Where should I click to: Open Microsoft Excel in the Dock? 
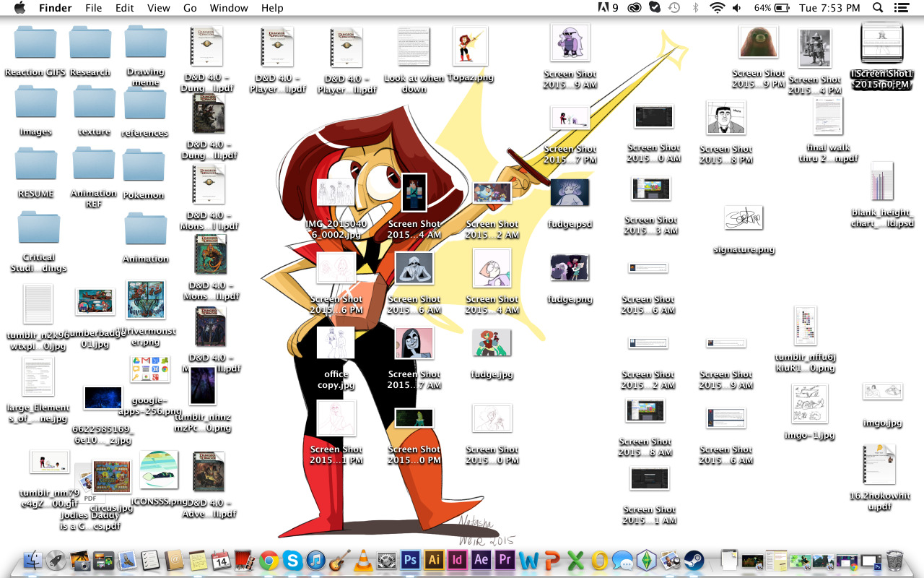(576, 560)
